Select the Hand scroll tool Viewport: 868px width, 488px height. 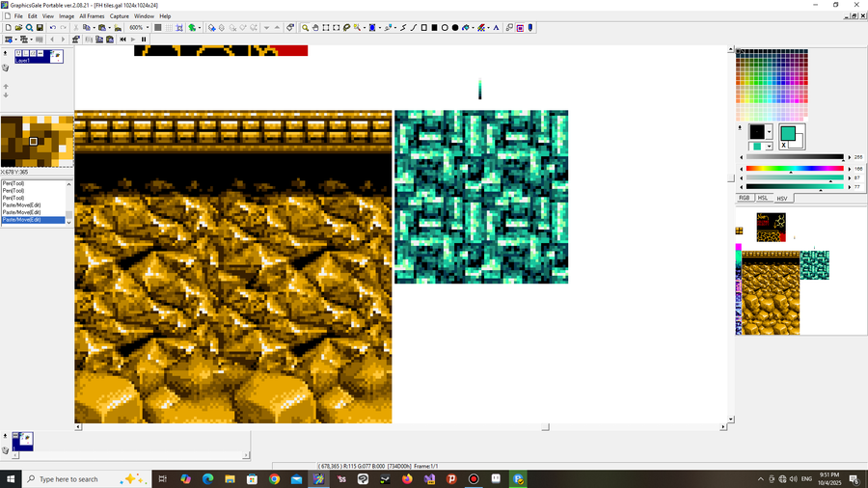[315, 28]
